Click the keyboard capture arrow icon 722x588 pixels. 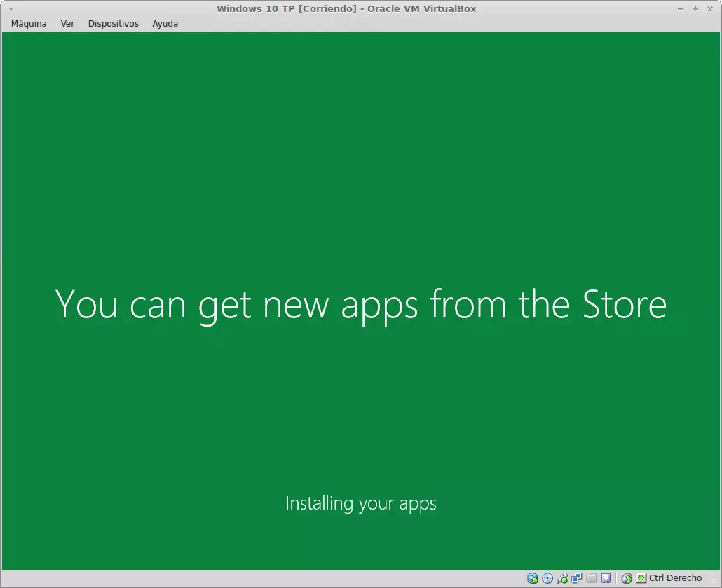641,578
